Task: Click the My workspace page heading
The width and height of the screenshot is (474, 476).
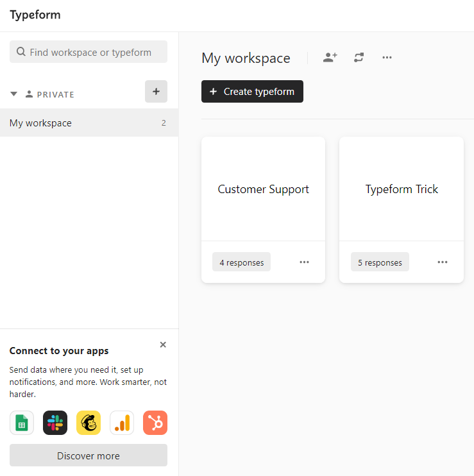Action: (x=246, y=58)
